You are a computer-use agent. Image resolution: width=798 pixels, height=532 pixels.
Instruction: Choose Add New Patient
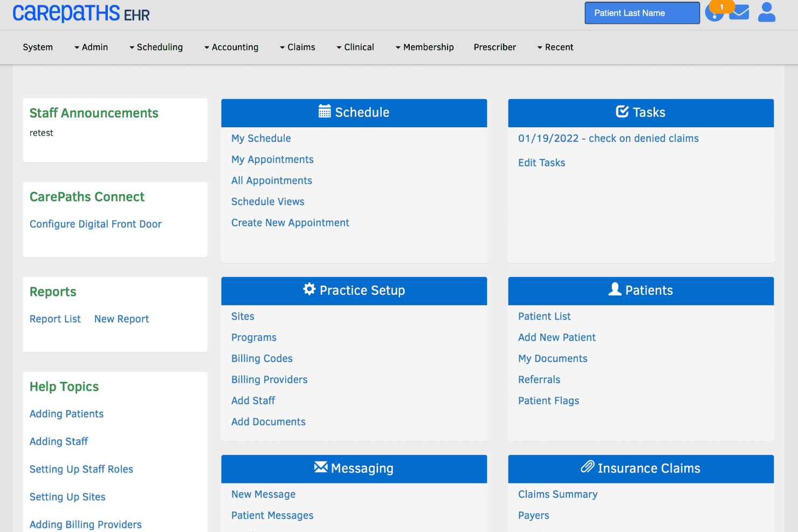click(x=557, y=337)
